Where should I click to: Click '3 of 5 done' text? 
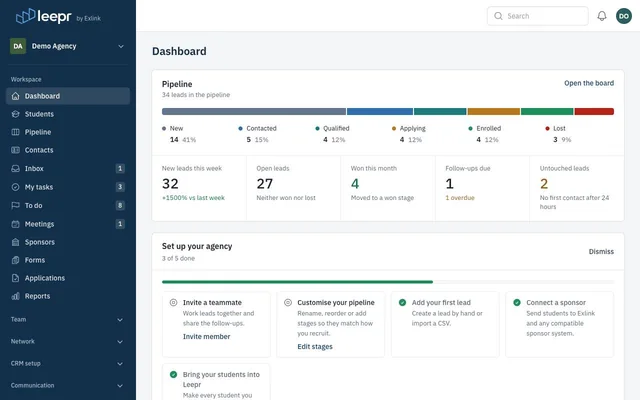[x=178, y=258]
